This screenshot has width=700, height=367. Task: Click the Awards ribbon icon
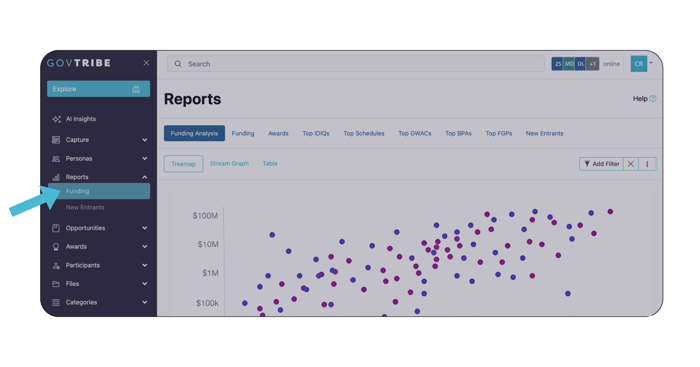click(x=56, y=247)
